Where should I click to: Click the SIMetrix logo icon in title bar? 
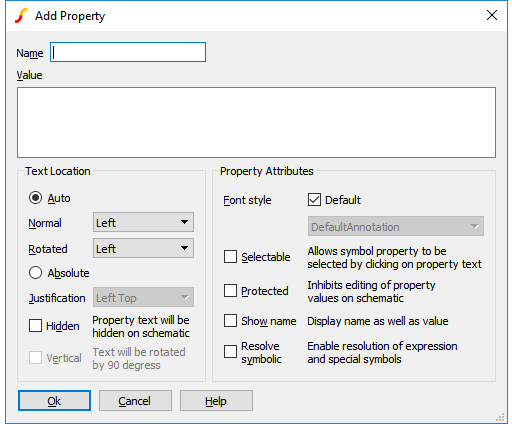click(x=21, y=16)
